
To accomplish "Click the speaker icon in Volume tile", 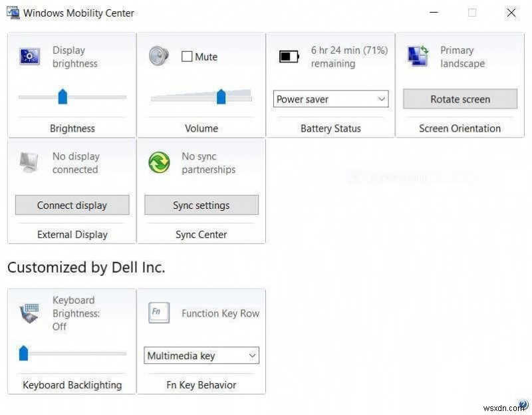I will [158, 57].
